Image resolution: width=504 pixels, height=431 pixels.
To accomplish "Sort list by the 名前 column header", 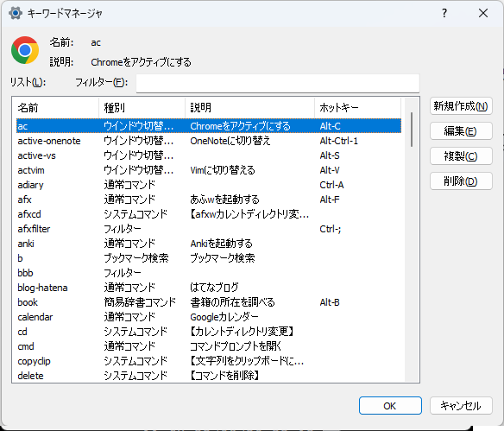I will [56, 108].
